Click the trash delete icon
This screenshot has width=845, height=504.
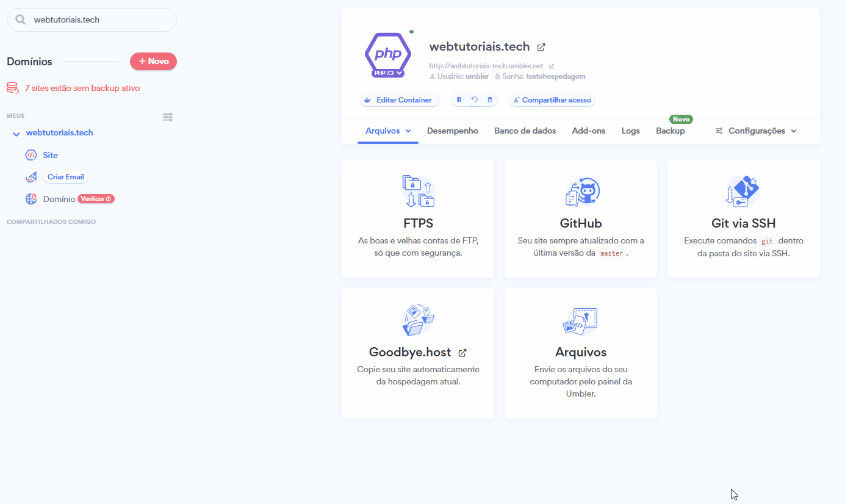(x=489, y=100)
